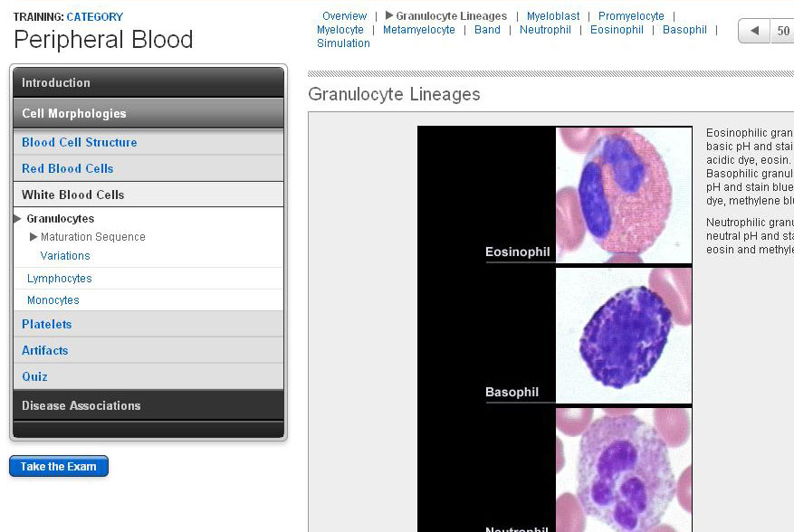Click the Eosinophil cell image
Viewport: 794px width, 532px height.
pos(623,195)
